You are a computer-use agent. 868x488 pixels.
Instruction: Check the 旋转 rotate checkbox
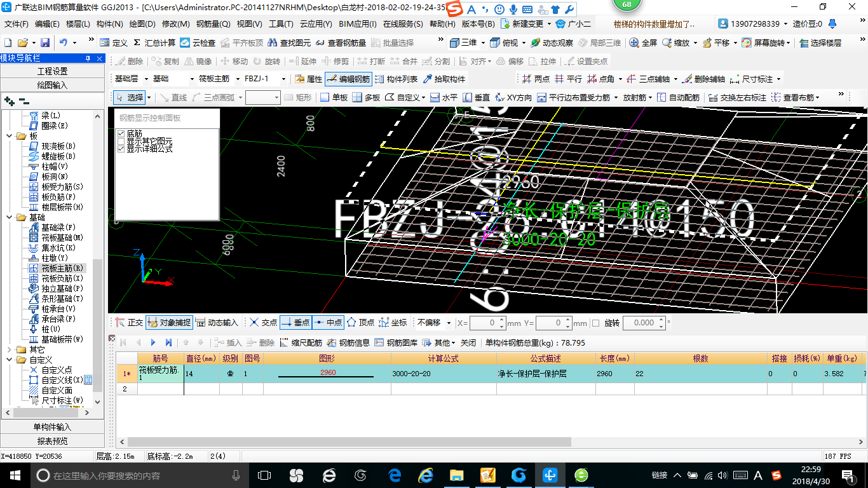595,323
